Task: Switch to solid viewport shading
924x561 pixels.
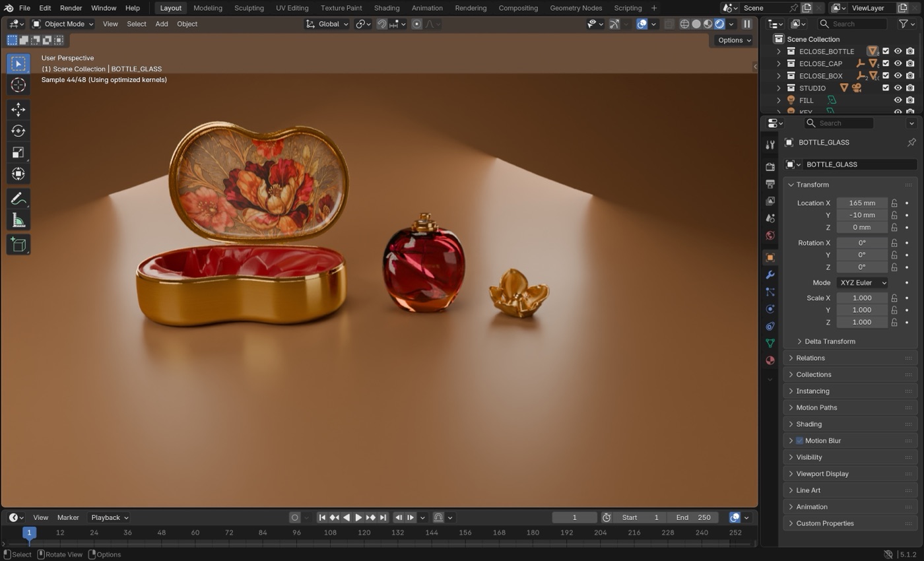Action: click(696, 24)
